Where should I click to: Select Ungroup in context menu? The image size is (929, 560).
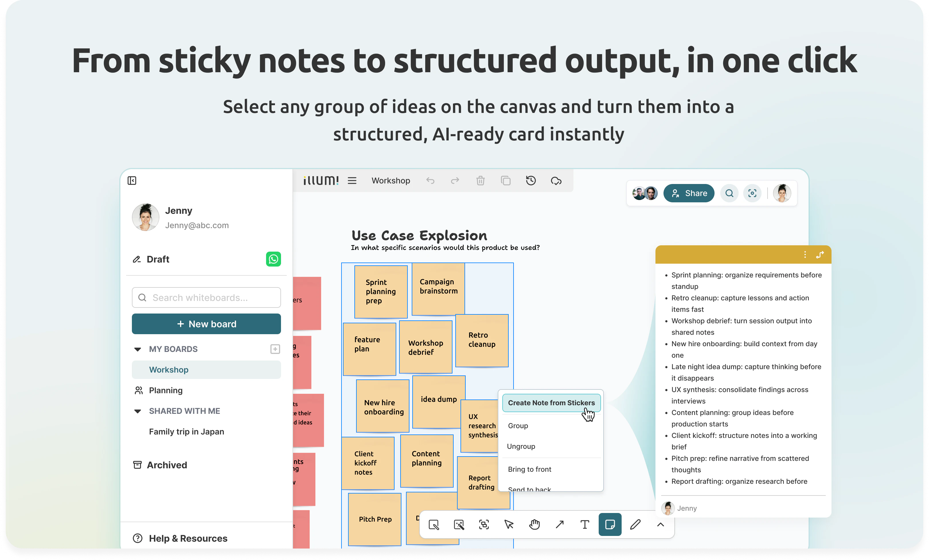point(521,447)
